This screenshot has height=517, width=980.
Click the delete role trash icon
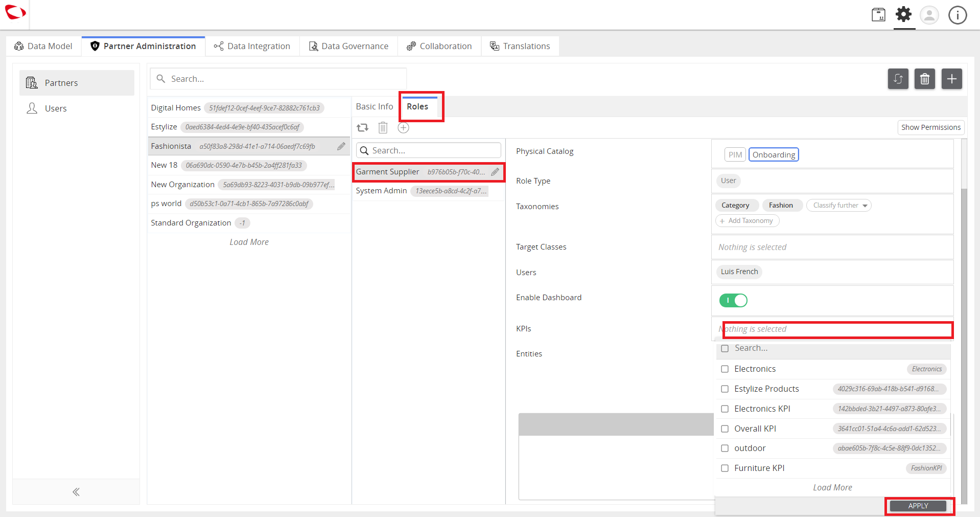pyautogui.click(x=383, y=128)
